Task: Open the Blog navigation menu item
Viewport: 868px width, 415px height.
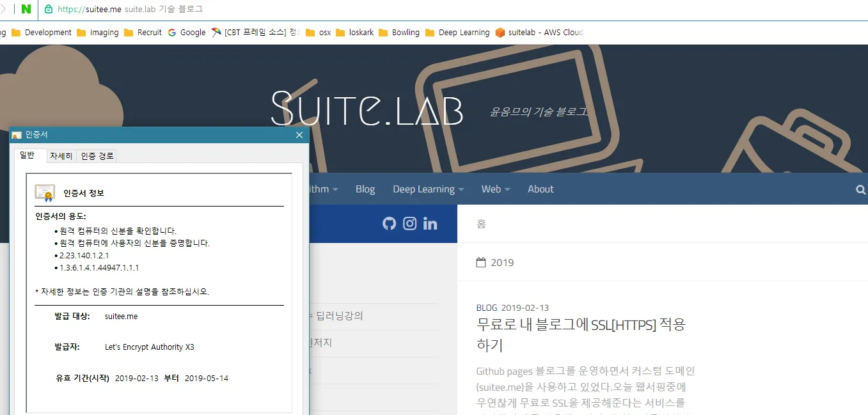Action: (x=365, y=189)
